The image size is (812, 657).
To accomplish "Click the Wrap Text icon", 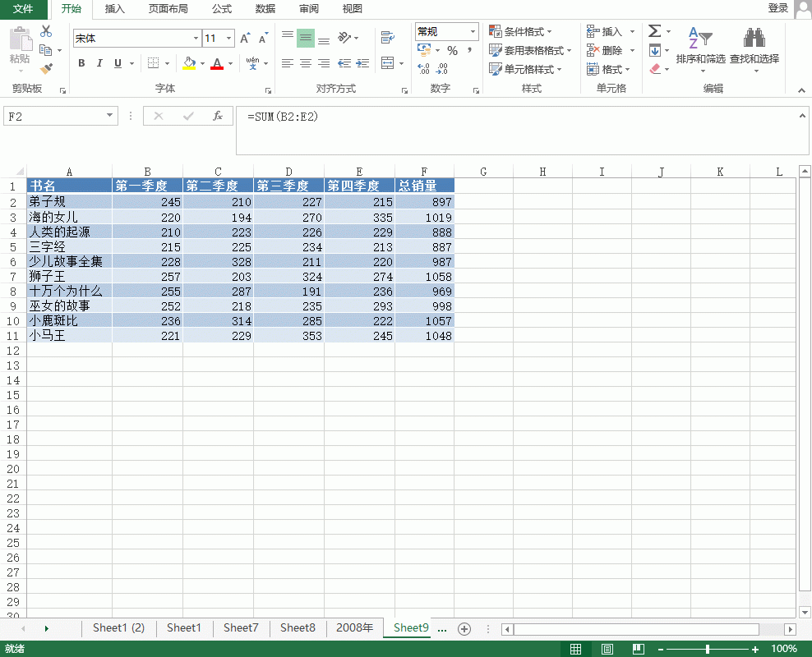I will point(387,37).
